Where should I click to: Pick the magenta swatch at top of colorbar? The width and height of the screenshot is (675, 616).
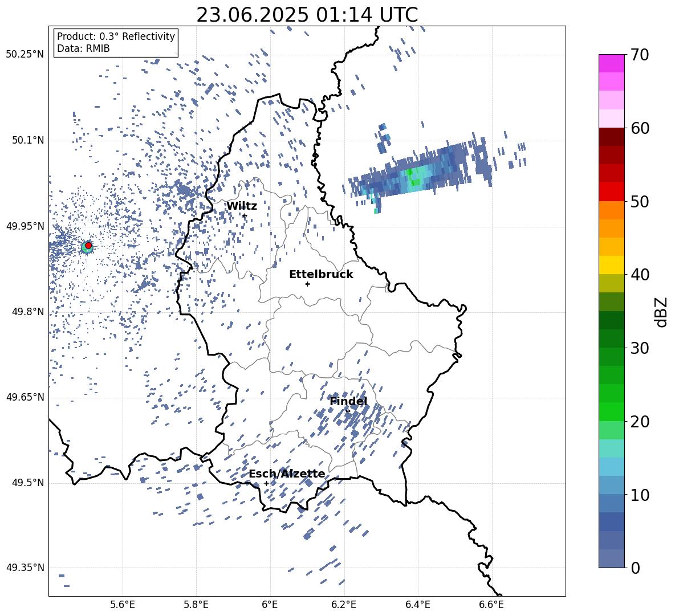611,63
